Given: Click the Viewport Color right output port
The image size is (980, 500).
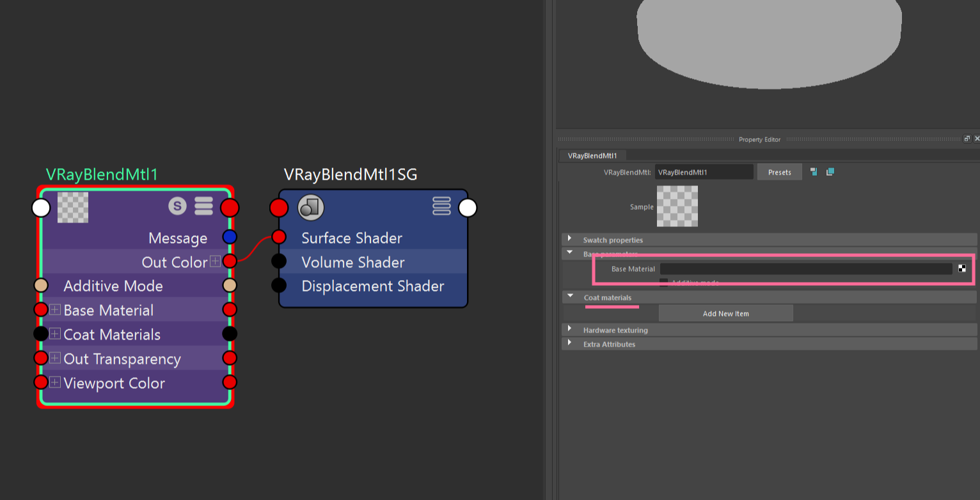Looking at the screenshot, I should 230,382.
